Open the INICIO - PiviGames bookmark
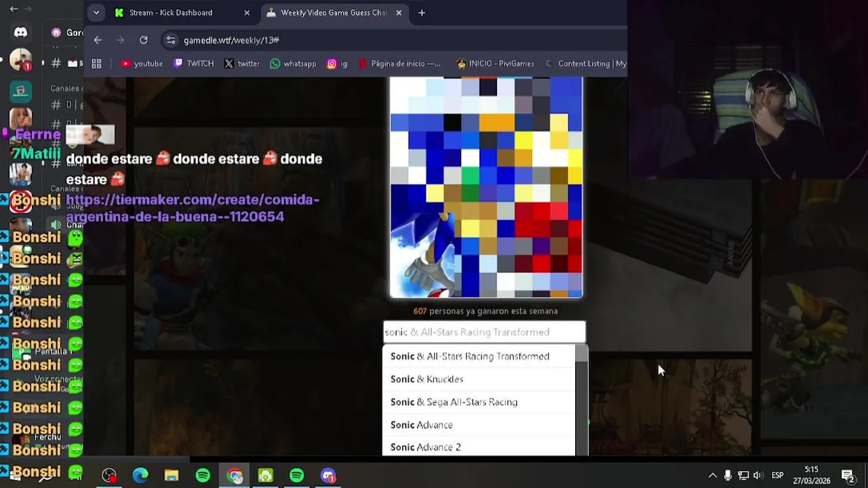The height and width of the screenshot is (488, 868). click(495, 63)
